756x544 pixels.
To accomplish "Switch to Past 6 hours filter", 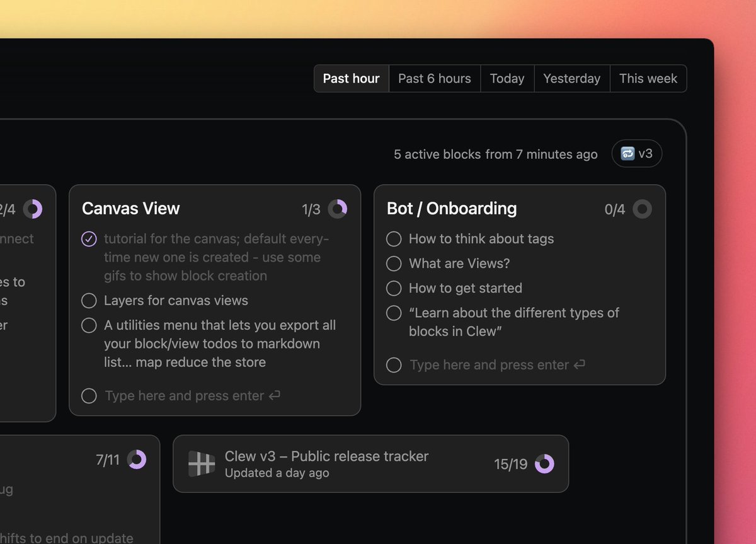I will (435, 79).
